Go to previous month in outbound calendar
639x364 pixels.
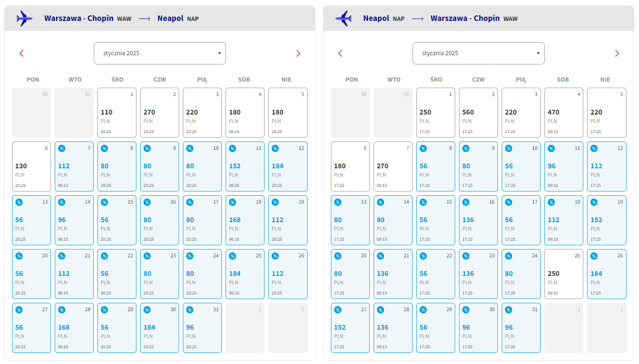[x=21, y=53]
